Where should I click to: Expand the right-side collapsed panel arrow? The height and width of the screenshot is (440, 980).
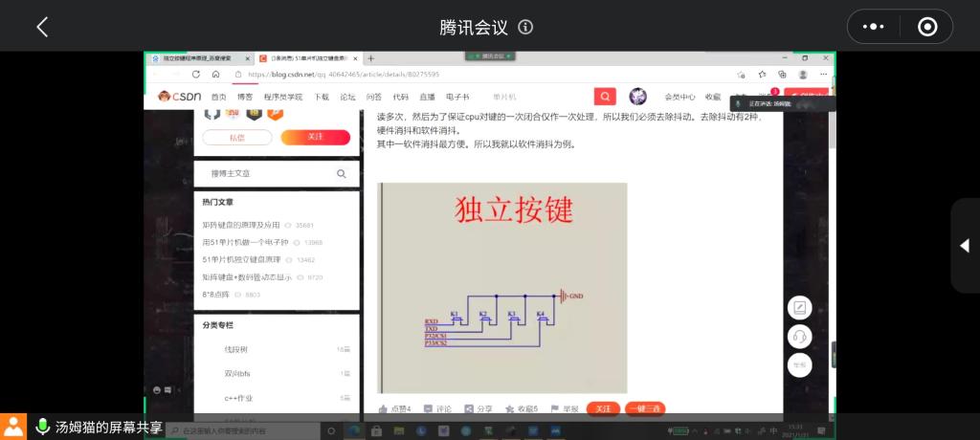click(x=965, y=246)
